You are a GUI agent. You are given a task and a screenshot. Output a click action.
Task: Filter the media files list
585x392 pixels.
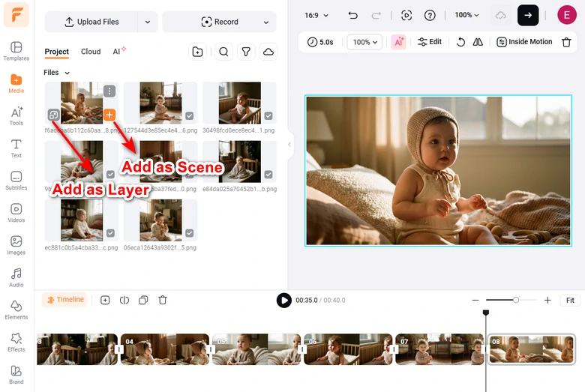246,52
